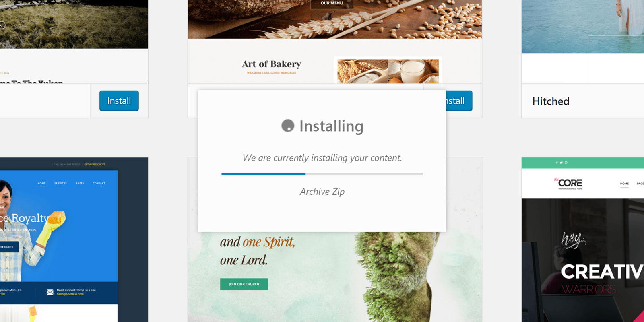Open the Our Menu button in bakery preview

tap(332, 3)
